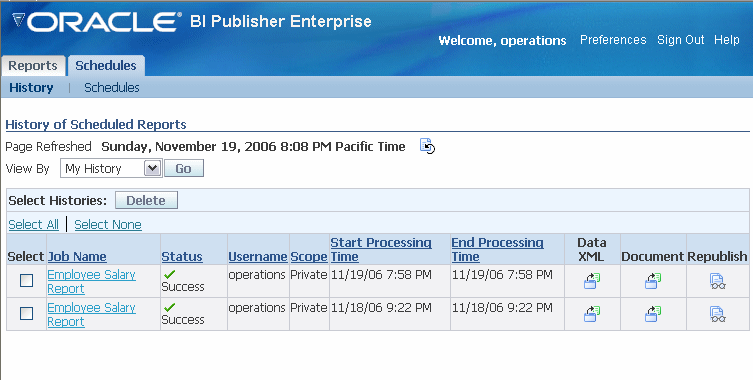The height and width of the screenshot is (380, 753).
Task: Open Document icon for 11/19/06 job
Action: pos(653,281)
